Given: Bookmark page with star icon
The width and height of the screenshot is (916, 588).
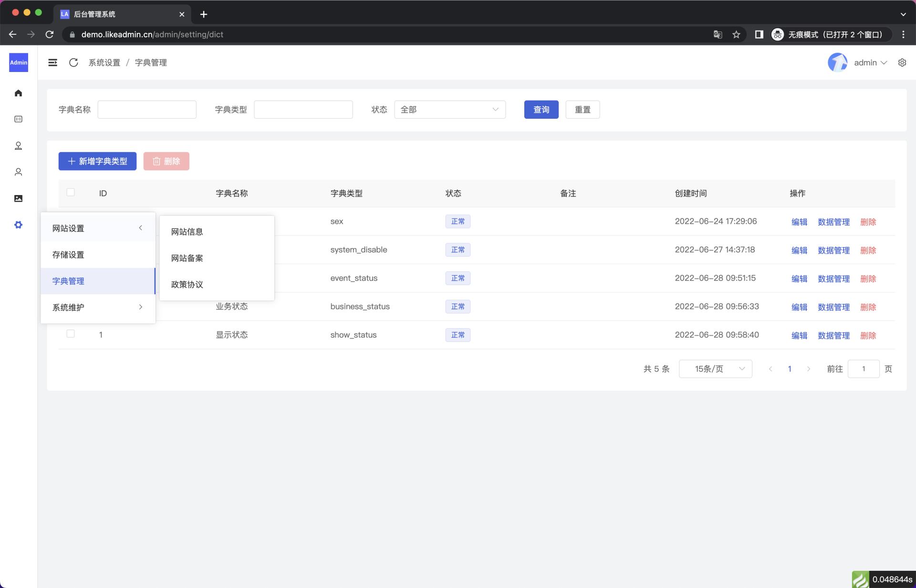Looking at the screenshot, I should tap(736, 34).
